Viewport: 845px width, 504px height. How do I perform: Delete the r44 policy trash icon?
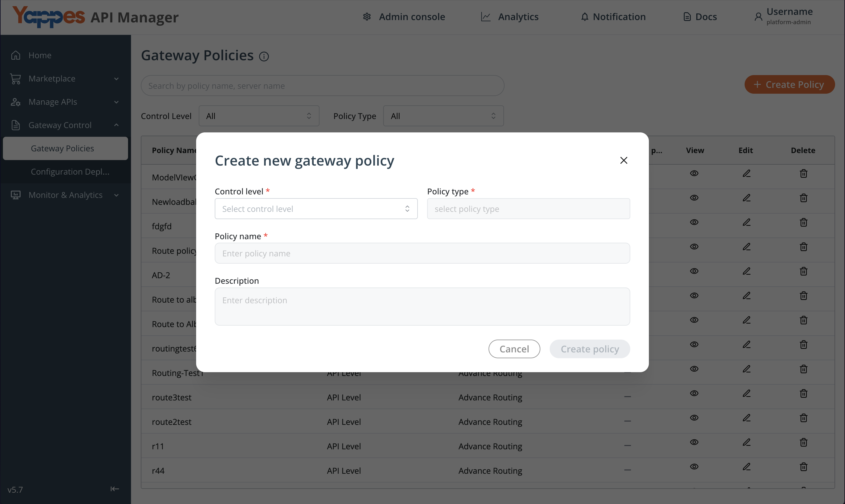pos(803,467)
